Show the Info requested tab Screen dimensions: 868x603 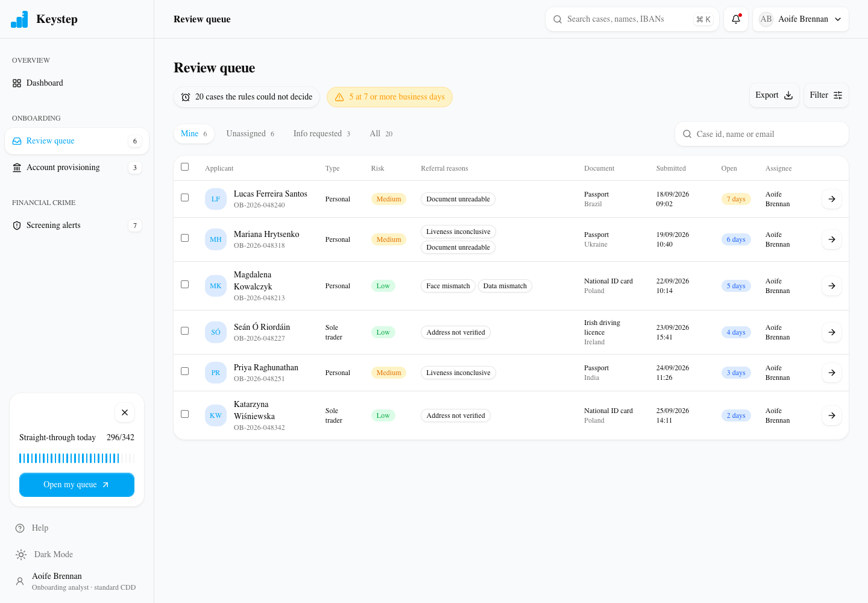coord(322,134)
